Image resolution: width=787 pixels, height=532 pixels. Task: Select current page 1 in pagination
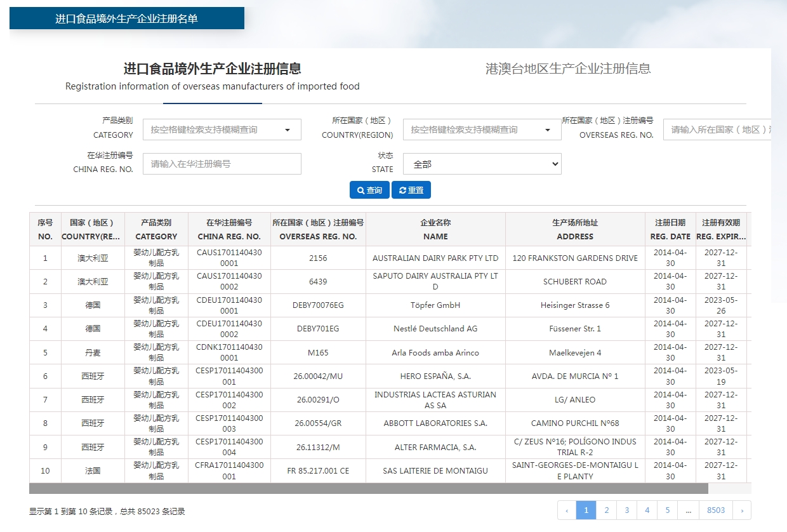pos(586,510)
